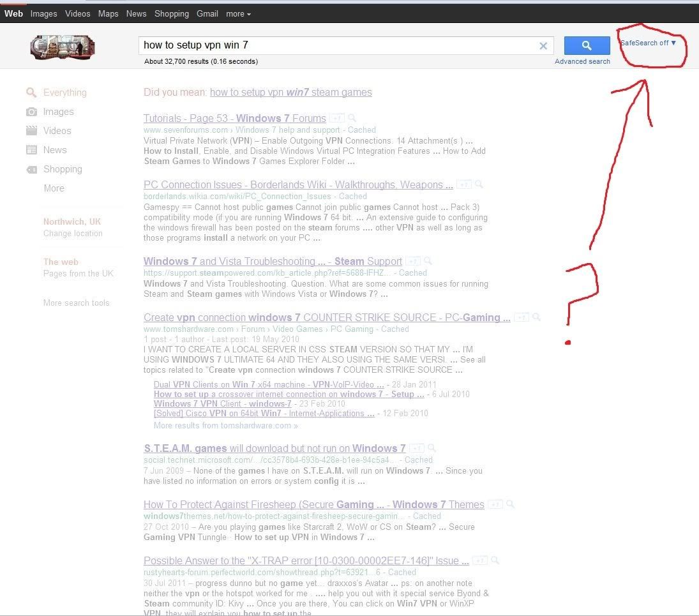Click 'More results from tomshardware.com'
Image resolution: width=699 pixels, height=616 pixels.
(x=225, y=425)
